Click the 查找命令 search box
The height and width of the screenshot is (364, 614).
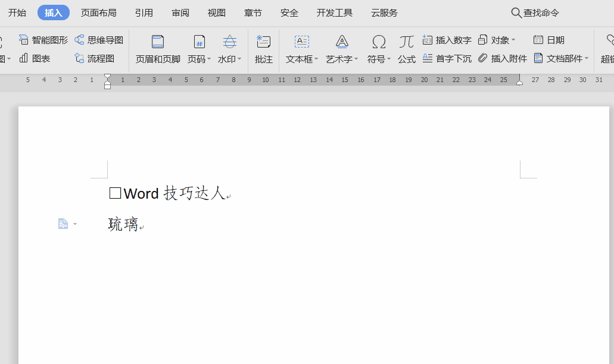point(535,13)
